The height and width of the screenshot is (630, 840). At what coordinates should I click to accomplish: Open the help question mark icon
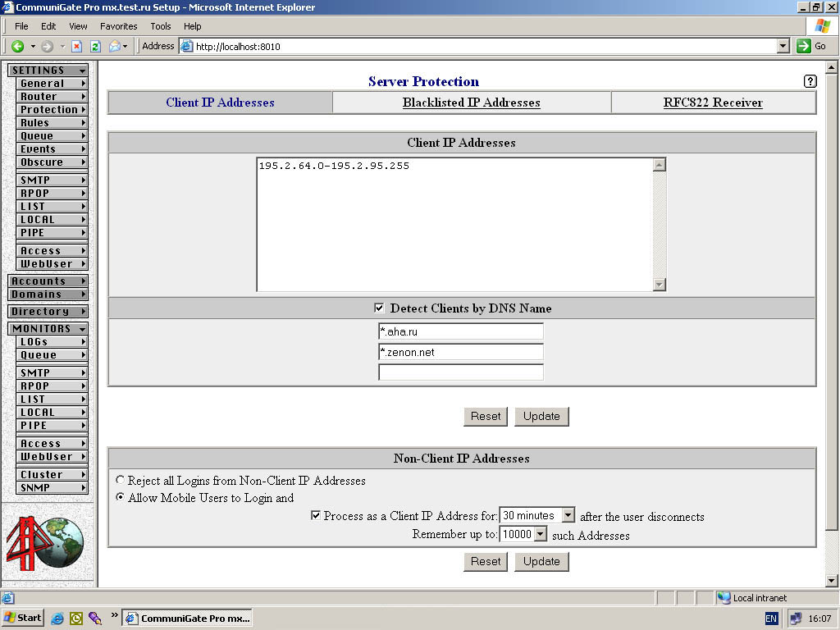coord(810,81)
